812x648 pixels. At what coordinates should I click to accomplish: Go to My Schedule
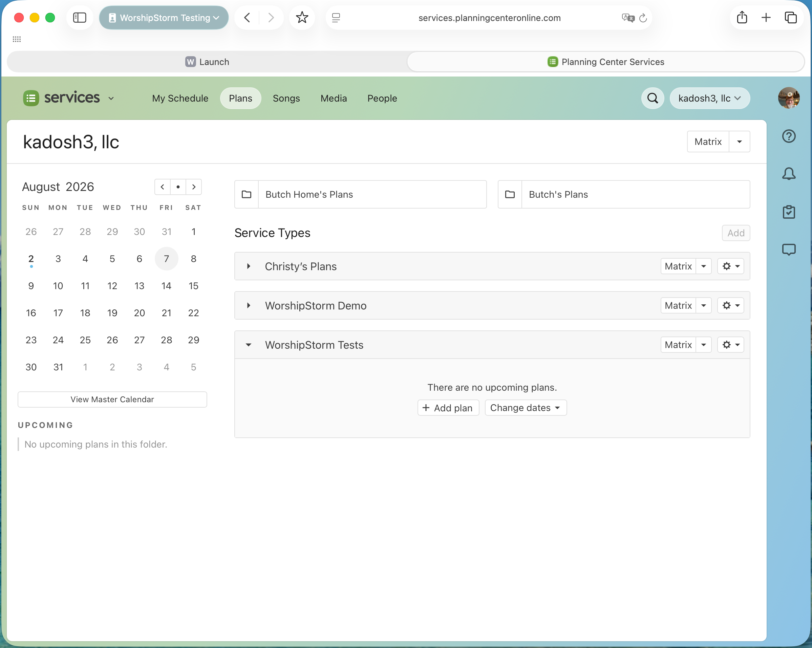coord(180,98)
